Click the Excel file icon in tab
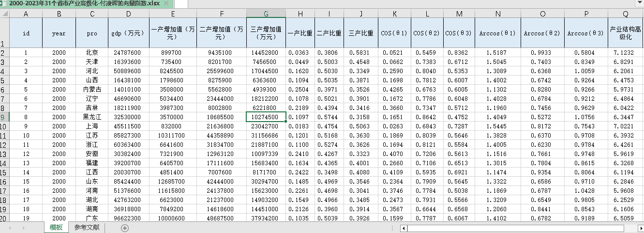The width and height of the screenshot is (644, 233). 3,3
